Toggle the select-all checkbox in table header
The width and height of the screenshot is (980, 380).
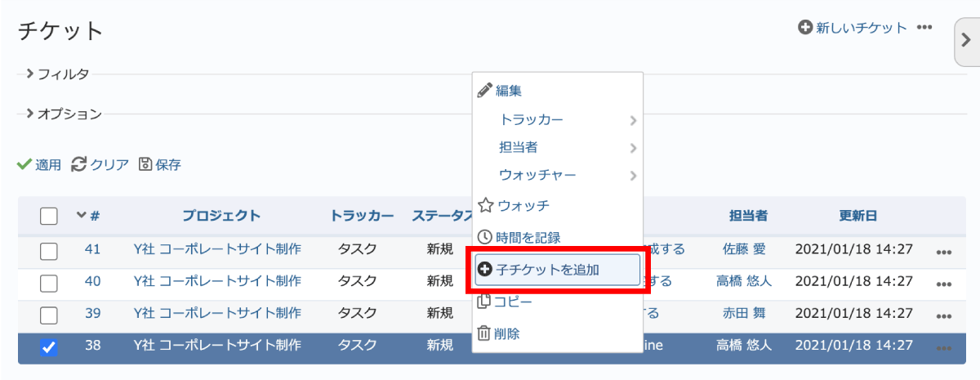(49, 216)
